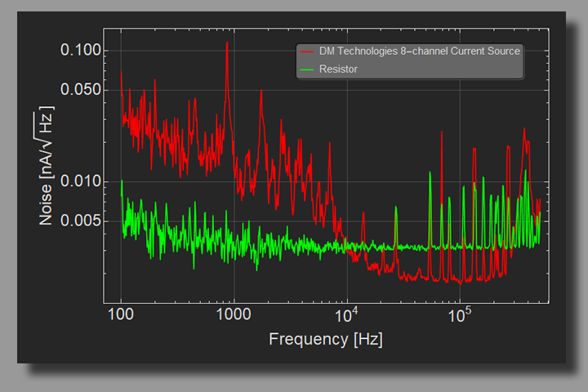Click the 0.050 y-axis tick label
Image resolution: width=588 pixels, height=392 pixels.
coord(81,90)
